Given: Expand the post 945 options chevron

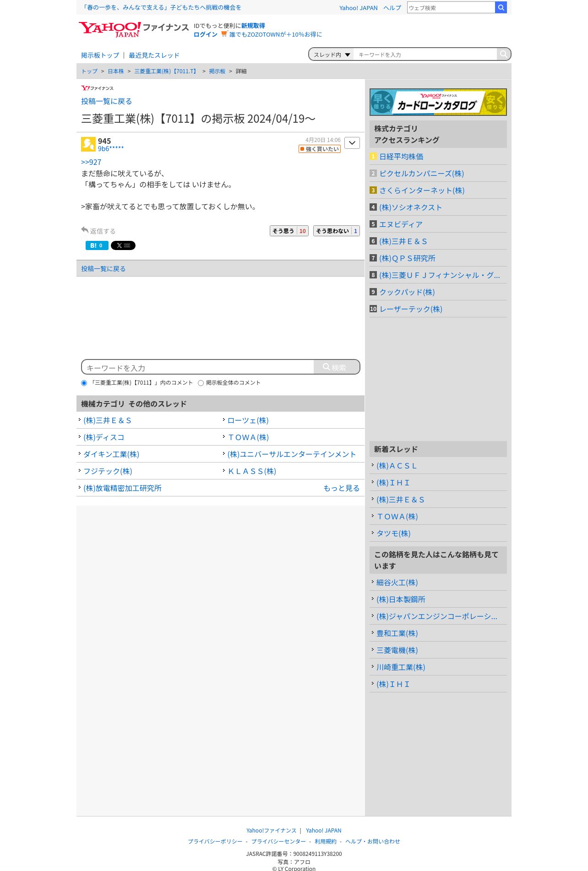Looking at the screenshot, I should coord(352,143).
